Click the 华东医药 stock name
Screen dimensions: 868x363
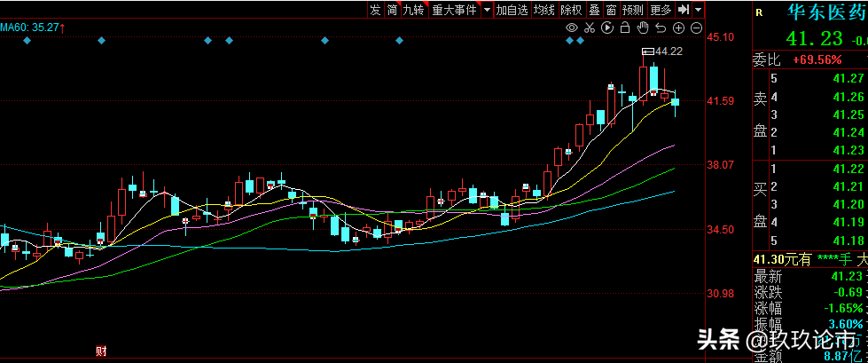826,12
